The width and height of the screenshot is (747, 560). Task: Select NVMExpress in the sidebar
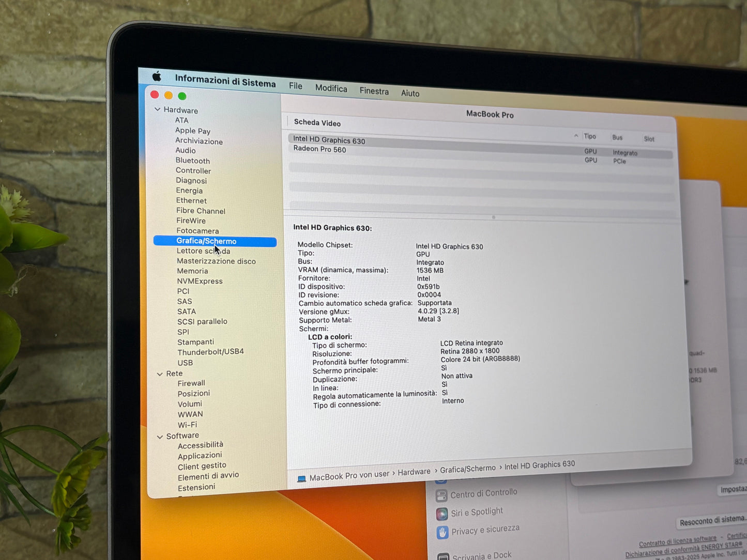pyautogui.click(x=200, y=281)
